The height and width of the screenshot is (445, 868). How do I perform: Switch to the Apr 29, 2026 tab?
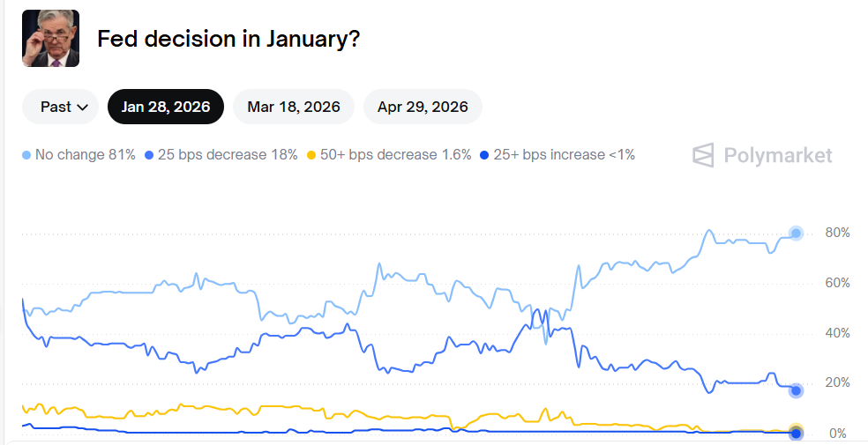(423, 107)
